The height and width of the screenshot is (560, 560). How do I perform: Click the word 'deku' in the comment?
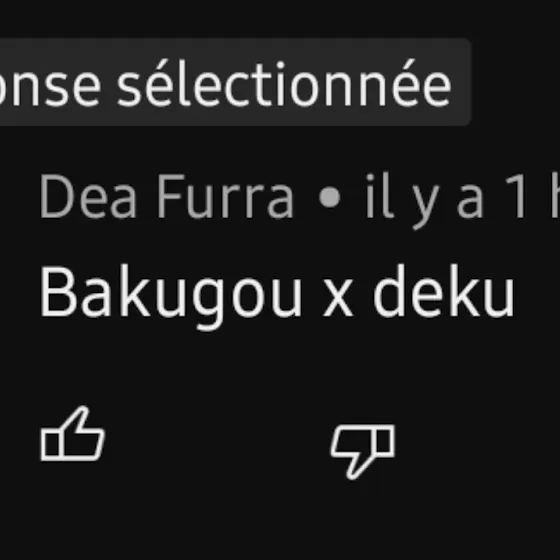[x=444, y=291]
